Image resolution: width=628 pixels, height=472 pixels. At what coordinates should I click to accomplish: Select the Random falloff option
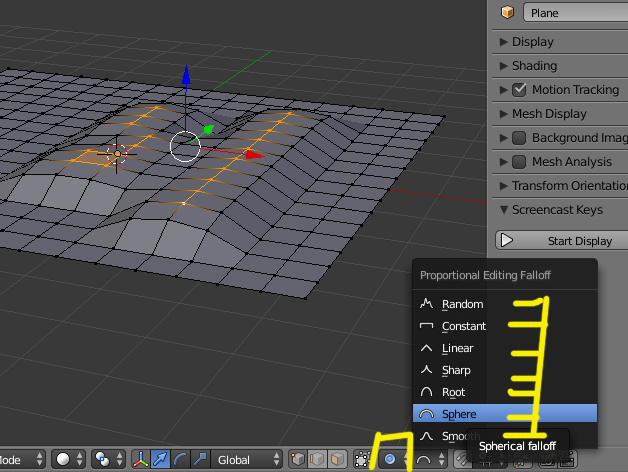click(x=462, y=304)
